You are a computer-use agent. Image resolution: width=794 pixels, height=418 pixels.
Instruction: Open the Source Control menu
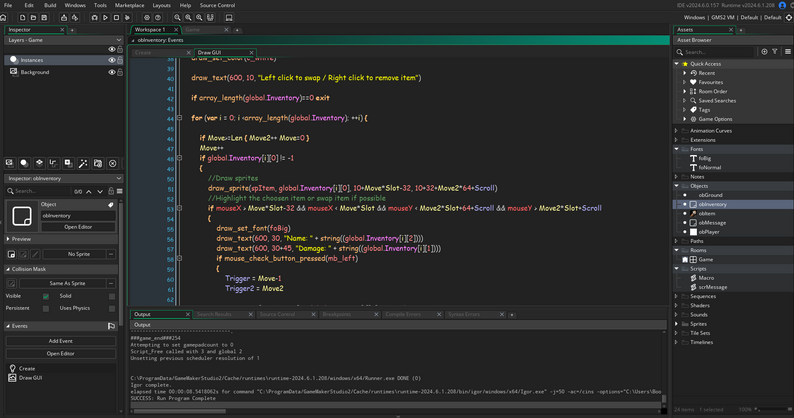217,5
